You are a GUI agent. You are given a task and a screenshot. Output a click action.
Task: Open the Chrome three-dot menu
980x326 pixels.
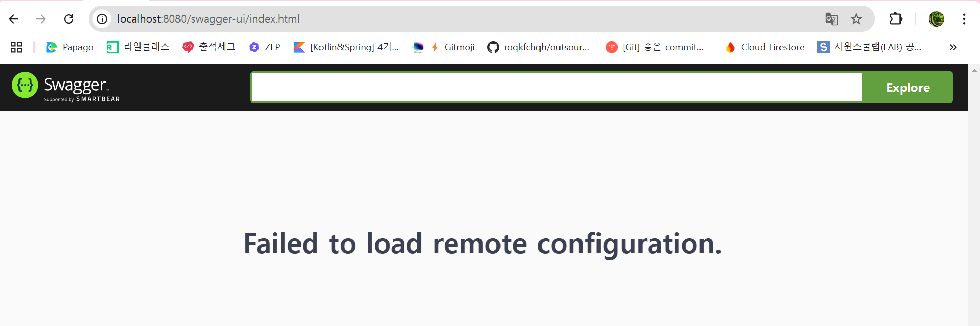[964, 19]
